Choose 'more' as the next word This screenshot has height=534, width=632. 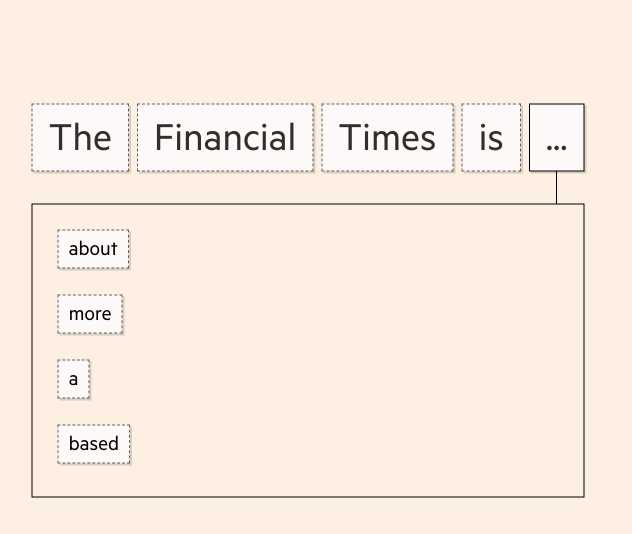tap(90, 314)
